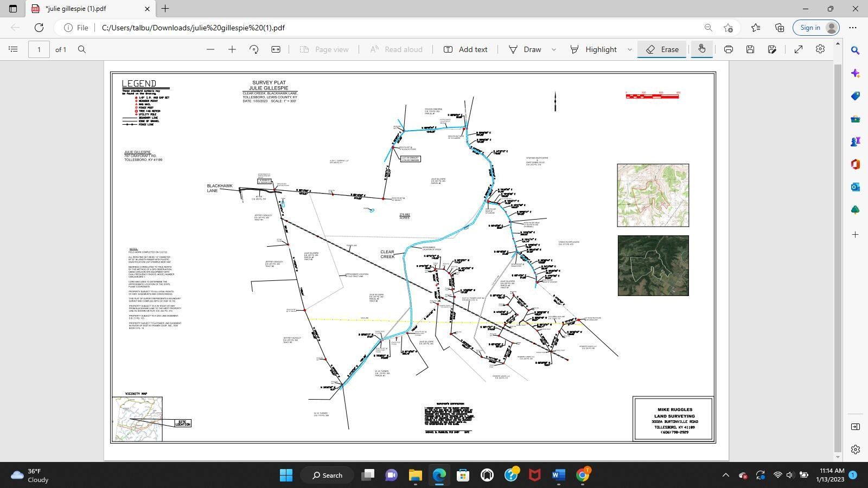Fit the page to width
Viewport: 868px width, 488px height.
[276, 49]
